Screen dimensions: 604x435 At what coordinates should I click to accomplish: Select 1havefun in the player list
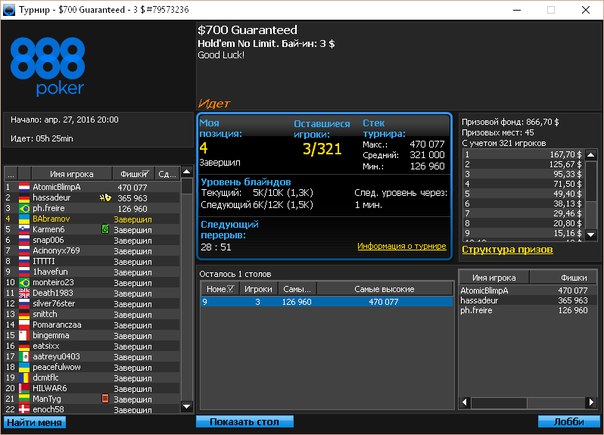pos(92,272)
